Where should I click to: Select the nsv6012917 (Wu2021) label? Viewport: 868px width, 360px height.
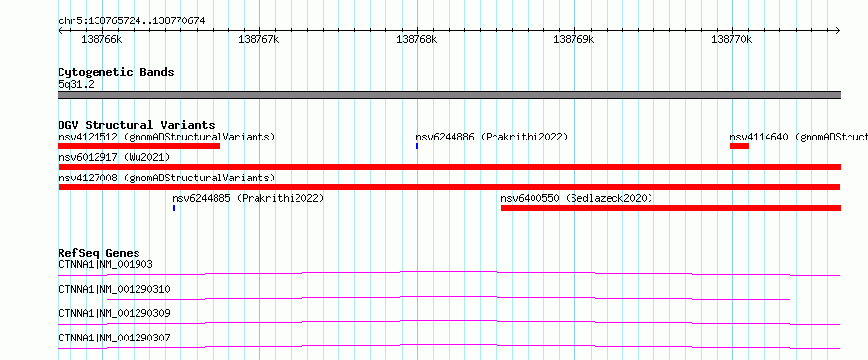coord(114,157)
